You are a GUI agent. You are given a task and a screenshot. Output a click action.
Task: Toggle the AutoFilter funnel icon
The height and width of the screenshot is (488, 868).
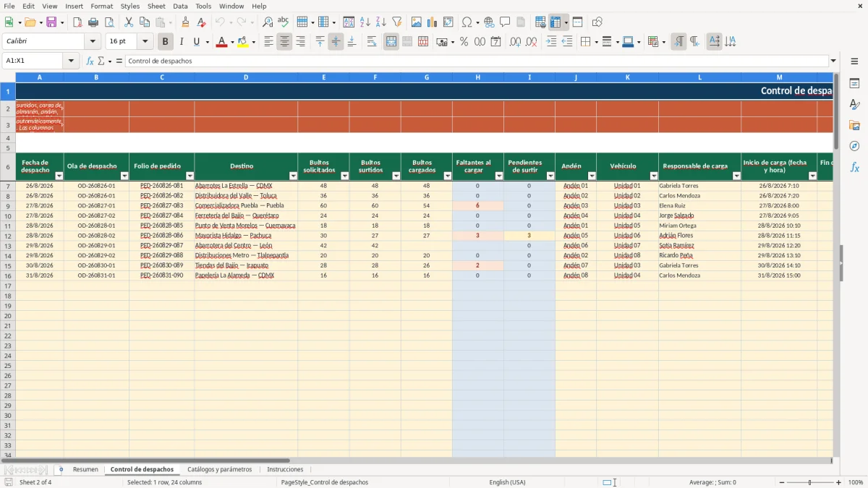[397, 22]
